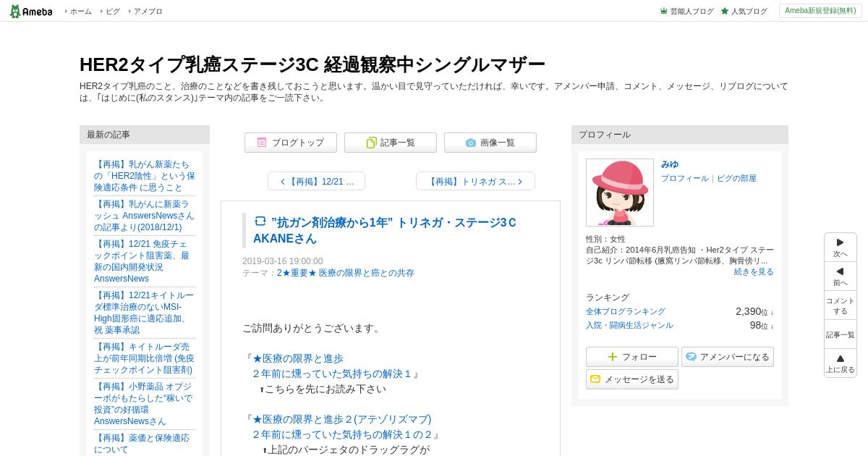Viewport: 868px width, 456px height.
Task: Expand profile with 続きを見る
Action: coord(754,271)
